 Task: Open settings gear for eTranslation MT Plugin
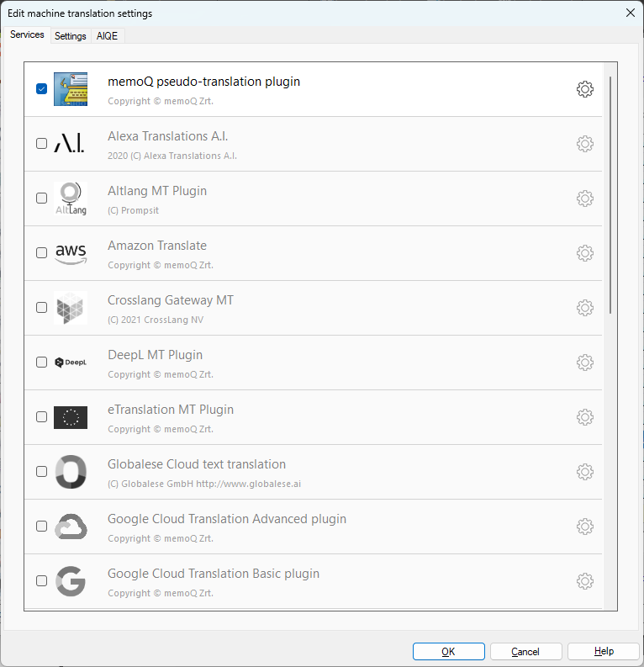coord(585,417)
